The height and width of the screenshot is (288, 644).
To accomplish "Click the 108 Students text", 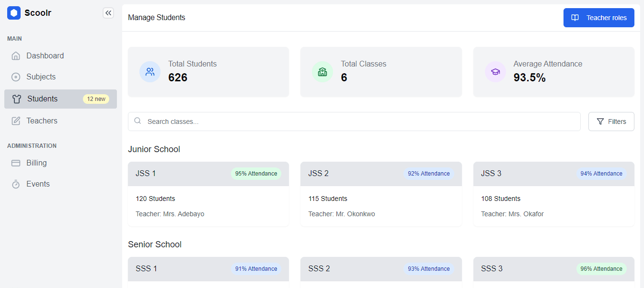I will click(501, 199).
